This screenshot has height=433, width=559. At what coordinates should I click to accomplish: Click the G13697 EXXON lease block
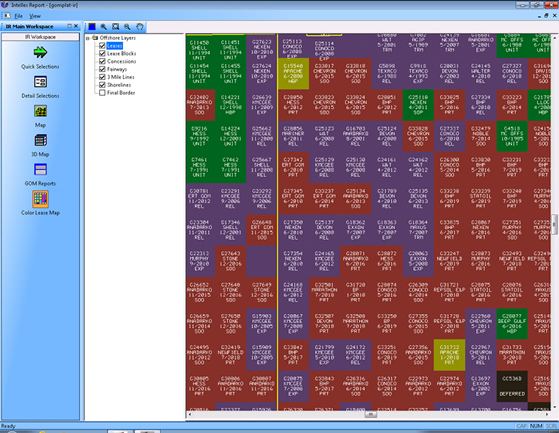481,386
